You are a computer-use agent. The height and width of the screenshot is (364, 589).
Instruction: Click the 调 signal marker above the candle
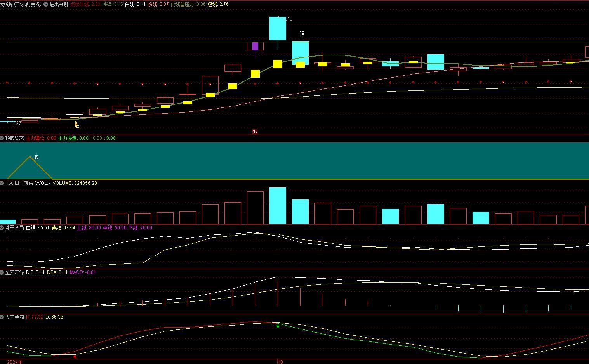point(302,35)
